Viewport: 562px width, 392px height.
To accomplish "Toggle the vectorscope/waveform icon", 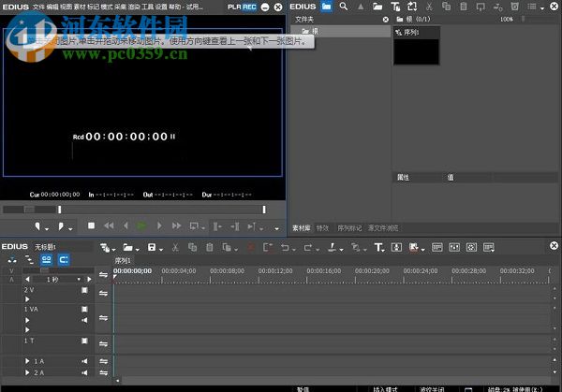I will click(x=471, y=247).
